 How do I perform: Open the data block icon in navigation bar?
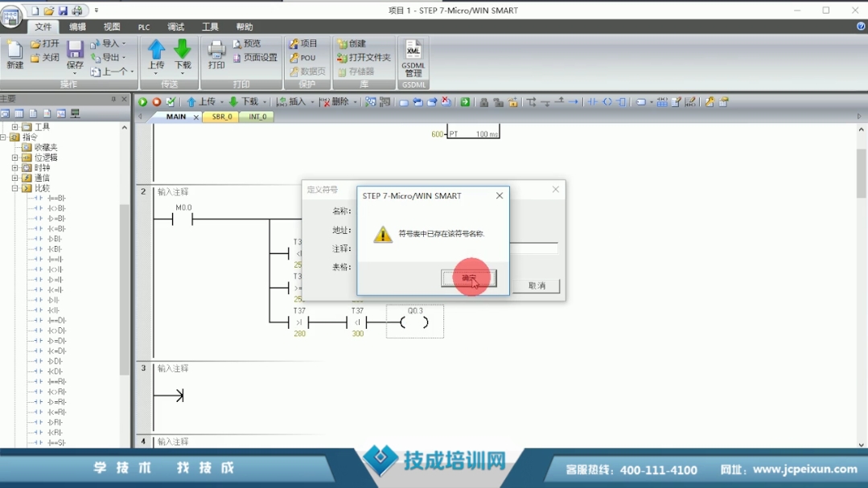point(33,113)
